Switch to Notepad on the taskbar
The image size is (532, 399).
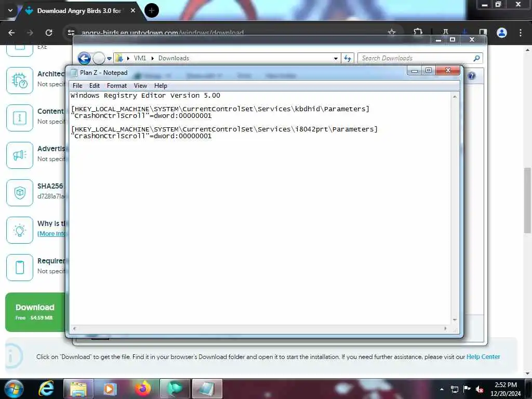pyautogui.click(x=207, y=389)
